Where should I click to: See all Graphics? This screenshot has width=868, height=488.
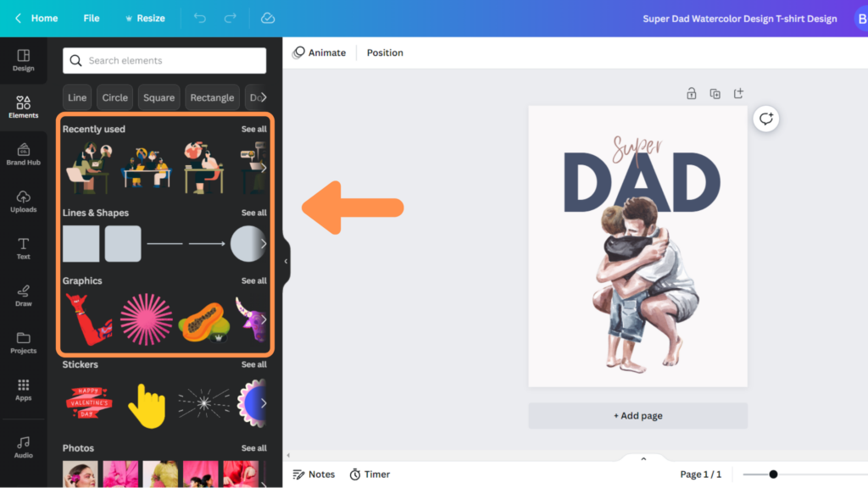tap(254, 280)
